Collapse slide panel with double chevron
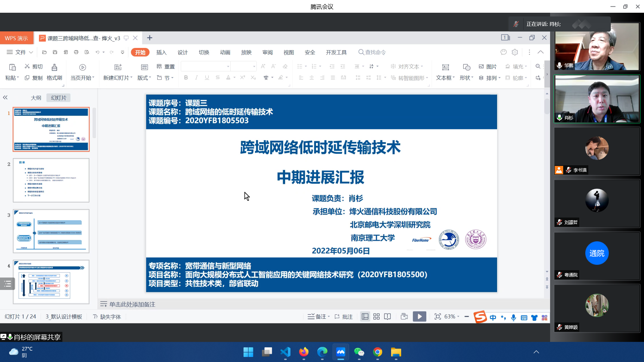The image size is (644, 362). [x=5, y=98]
